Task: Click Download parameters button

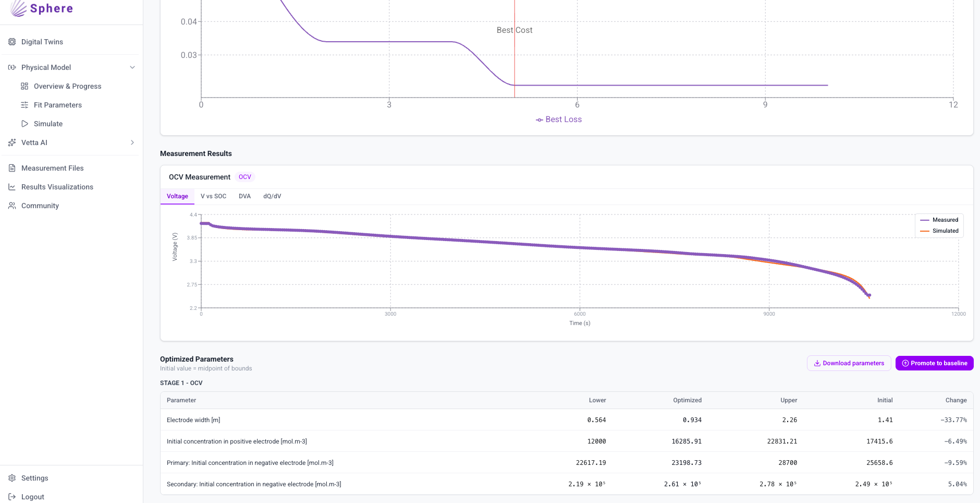Action: point(849,363)
